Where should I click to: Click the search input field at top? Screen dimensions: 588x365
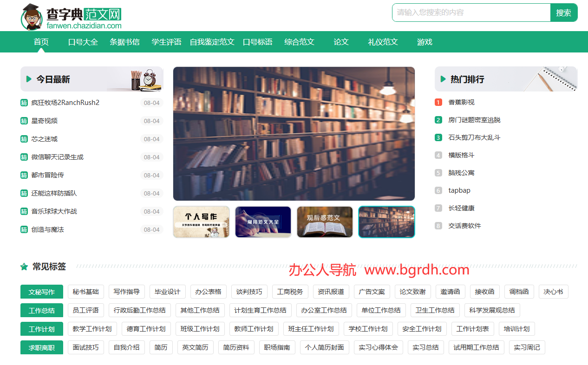(x=469, y=13)
